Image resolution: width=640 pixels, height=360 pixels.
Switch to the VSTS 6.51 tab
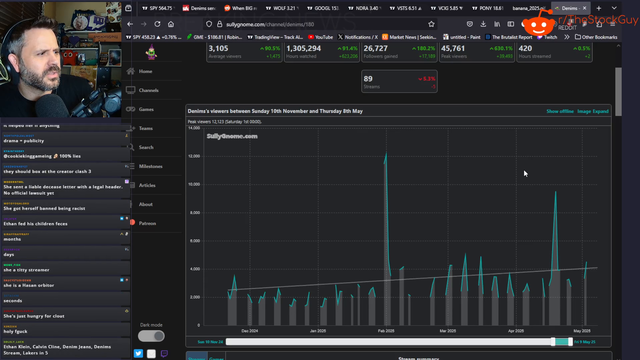[406, 8]
